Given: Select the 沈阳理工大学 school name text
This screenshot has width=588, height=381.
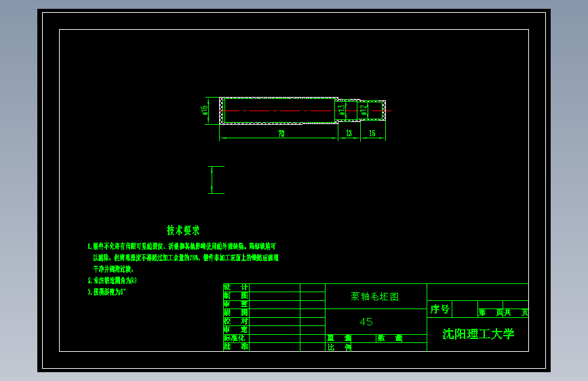Looking at the screenshot, I should [x=478, y=334].
